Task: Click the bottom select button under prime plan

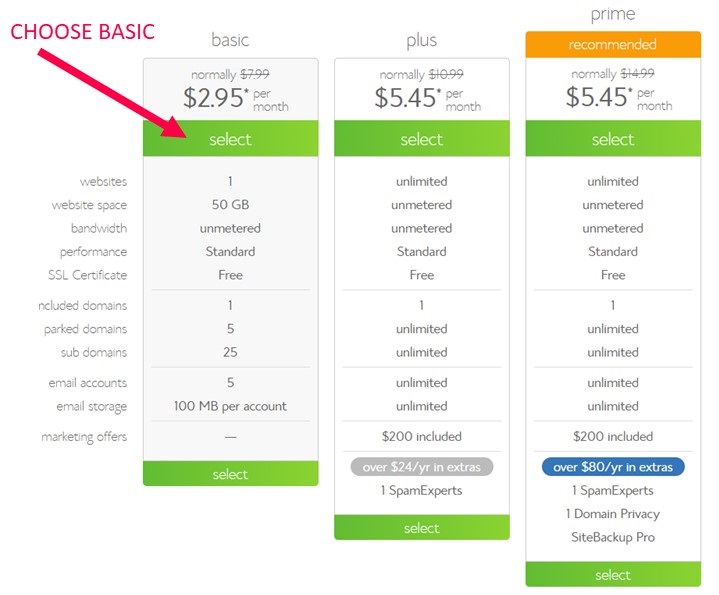Action: click(x=613, y=574)
